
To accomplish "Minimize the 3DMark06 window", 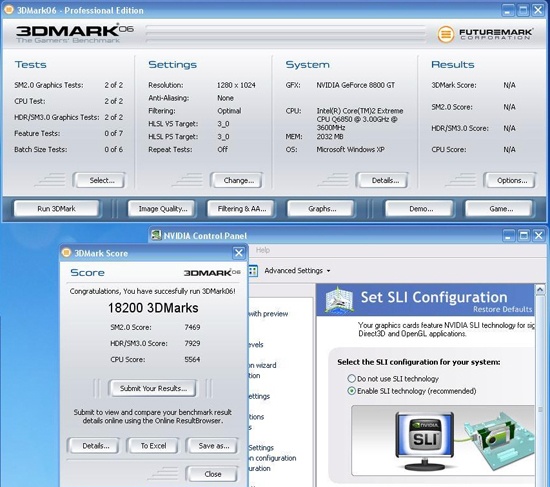I will [x=508, y=10].
